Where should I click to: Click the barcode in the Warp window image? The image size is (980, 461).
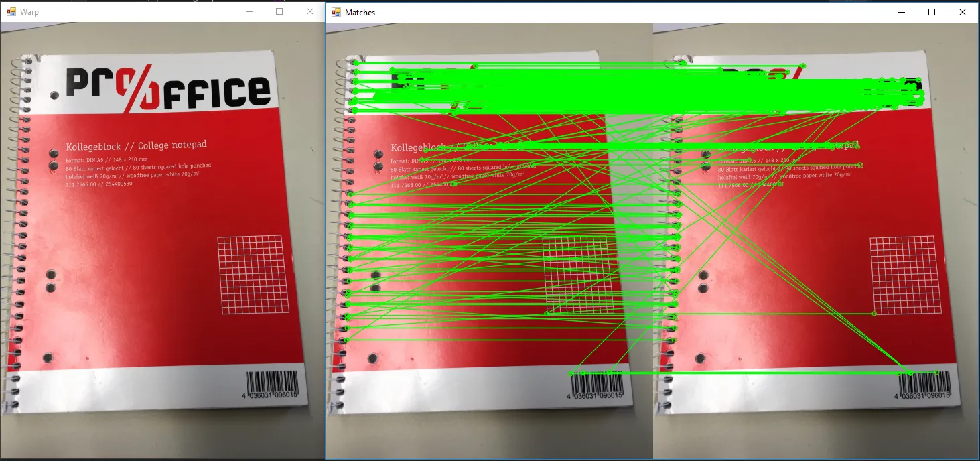(271, 386)
